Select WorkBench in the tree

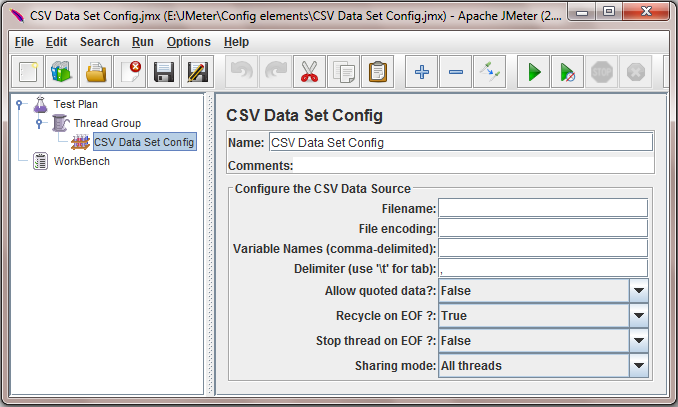[x=82, y=161]
